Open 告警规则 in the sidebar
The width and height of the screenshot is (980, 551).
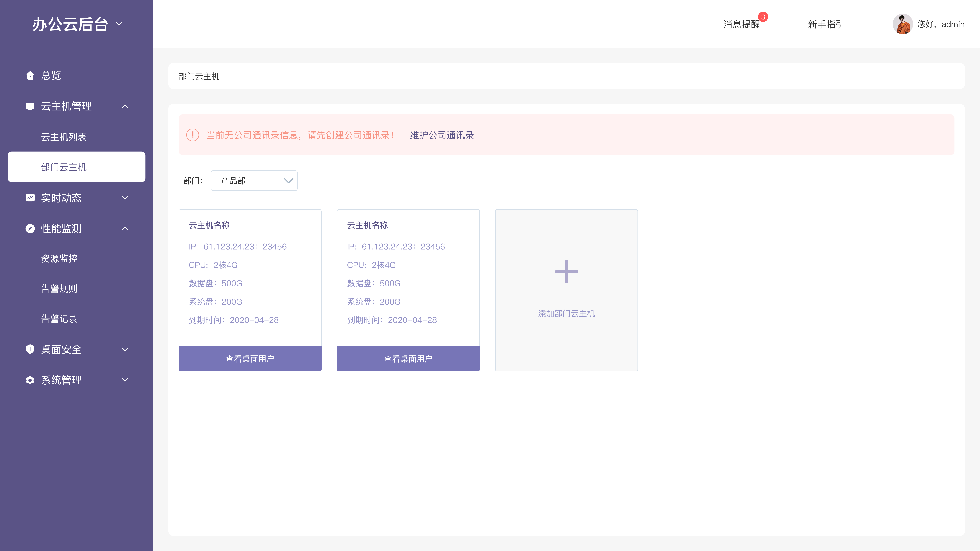59,289
